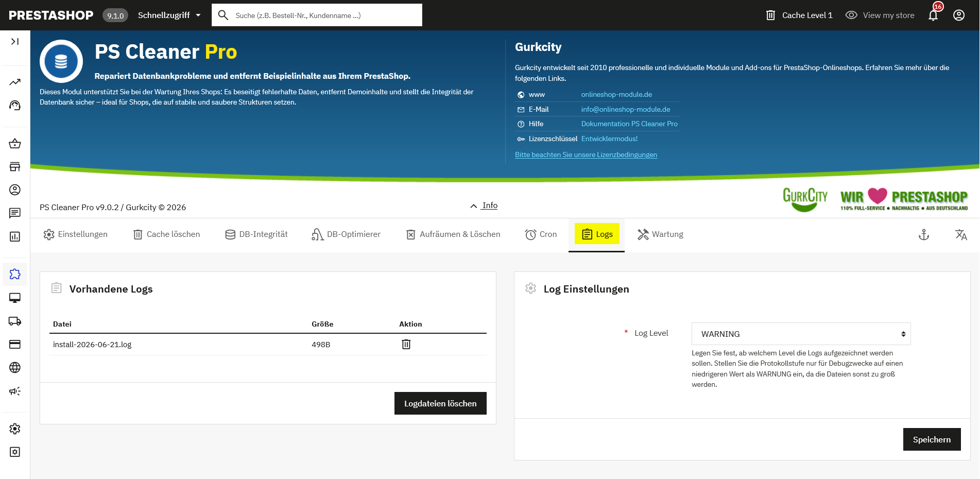Open the Log Level select box
This screenshot has height=479, width=980.
[801, 334]
